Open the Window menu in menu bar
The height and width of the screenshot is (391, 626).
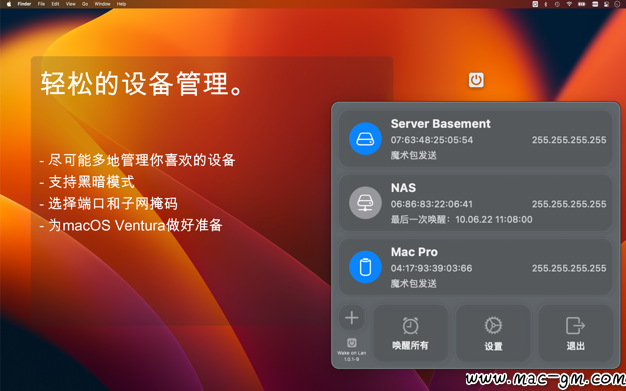(102, 4)
